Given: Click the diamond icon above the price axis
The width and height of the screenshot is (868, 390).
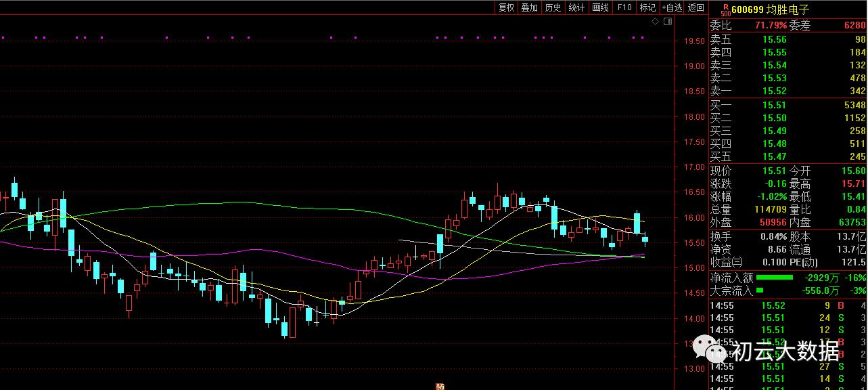Looking at the screenshot, I should click(655, 22).
